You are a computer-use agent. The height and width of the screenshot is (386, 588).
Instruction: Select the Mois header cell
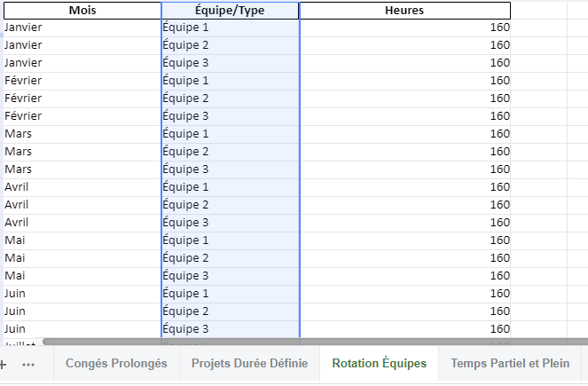tap(82, 11)
